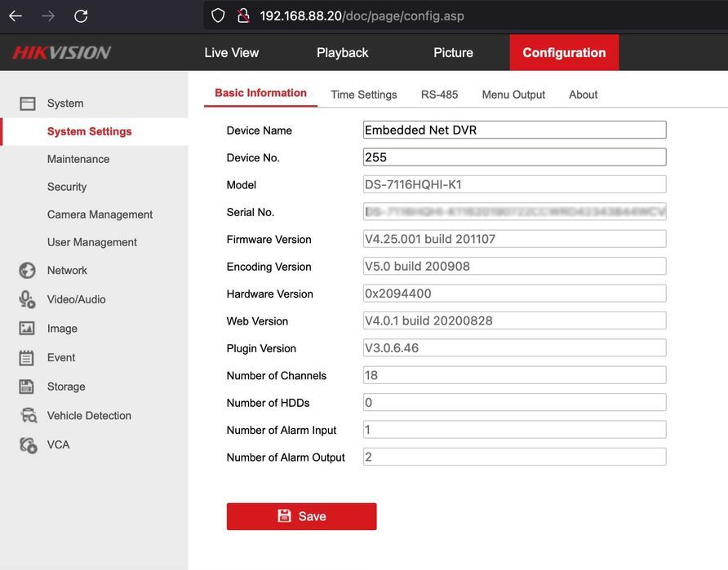Click the Number of Alarm Output field
The height and width of the screenshot is (570, 728).
(x=514, y=457)
